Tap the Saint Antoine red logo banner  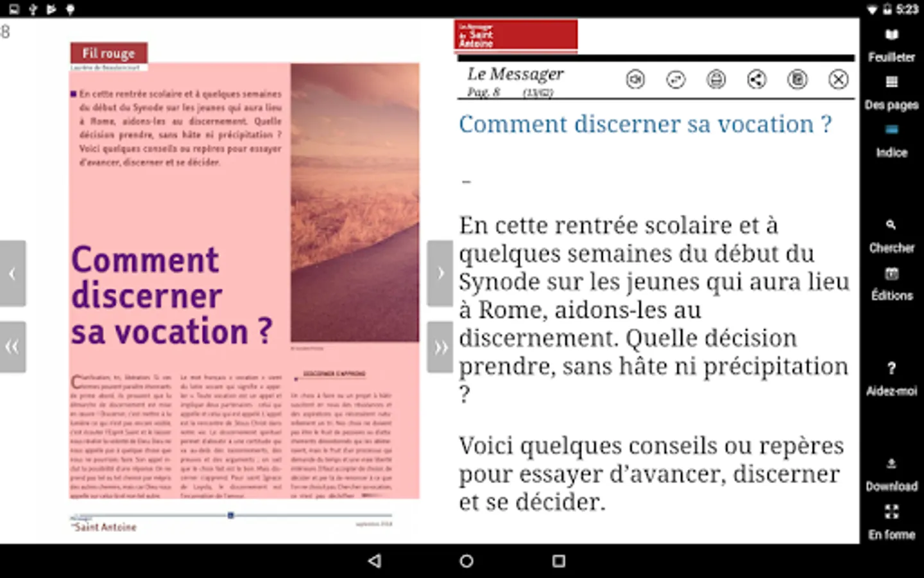(516, 35)
